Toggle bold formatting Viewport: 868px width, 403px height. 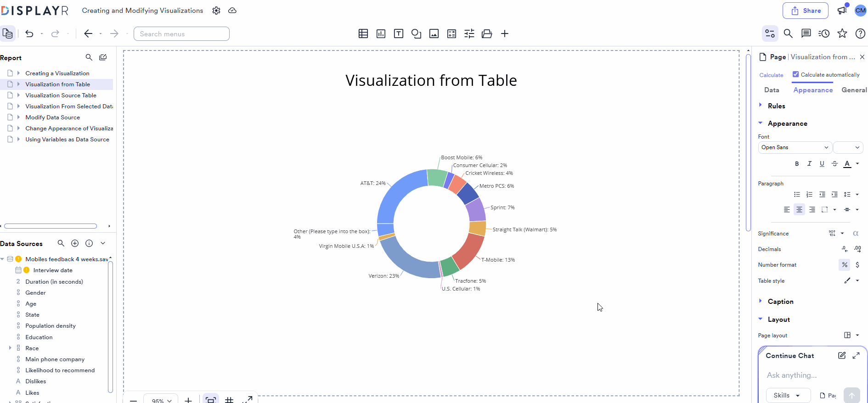click(797, 163)
